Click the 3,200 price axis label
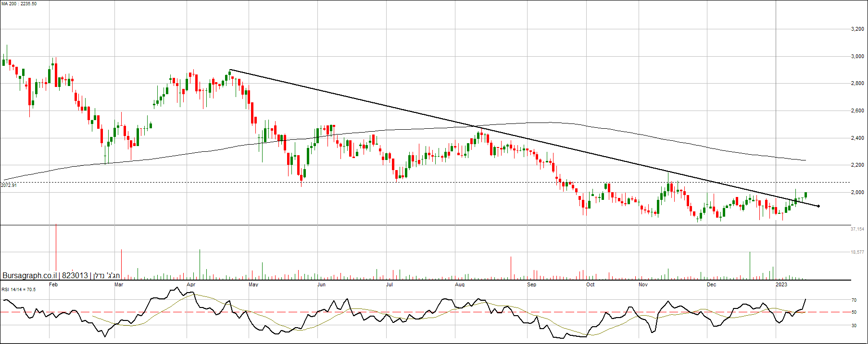 (x=857, y=29)
